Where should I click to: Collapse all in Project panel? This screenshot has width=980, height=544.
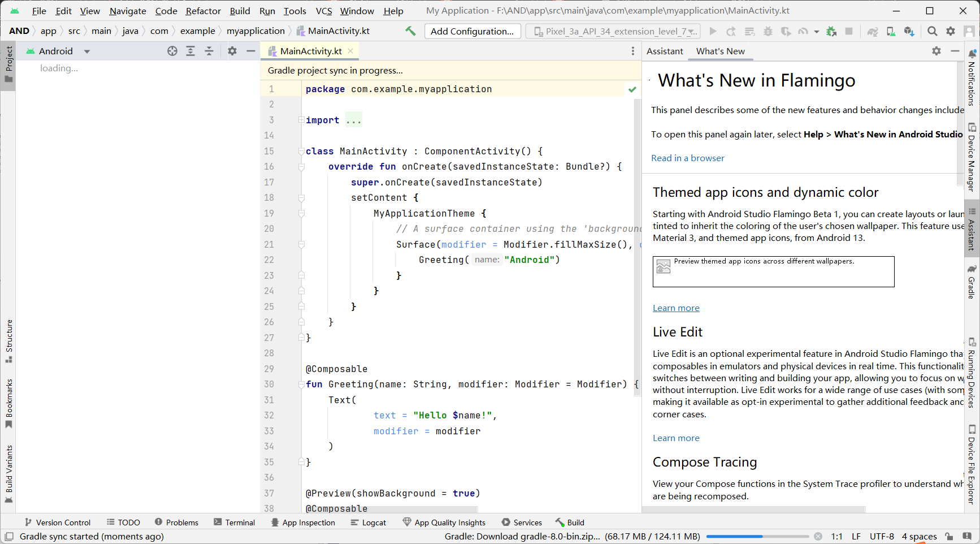pyautogui.click(x=209, y=51)
